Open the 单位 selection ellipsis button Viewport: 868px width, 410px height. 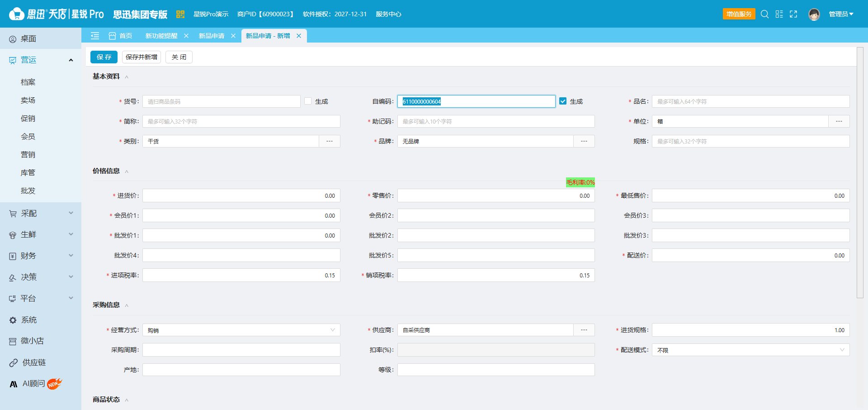pos(839,121)
